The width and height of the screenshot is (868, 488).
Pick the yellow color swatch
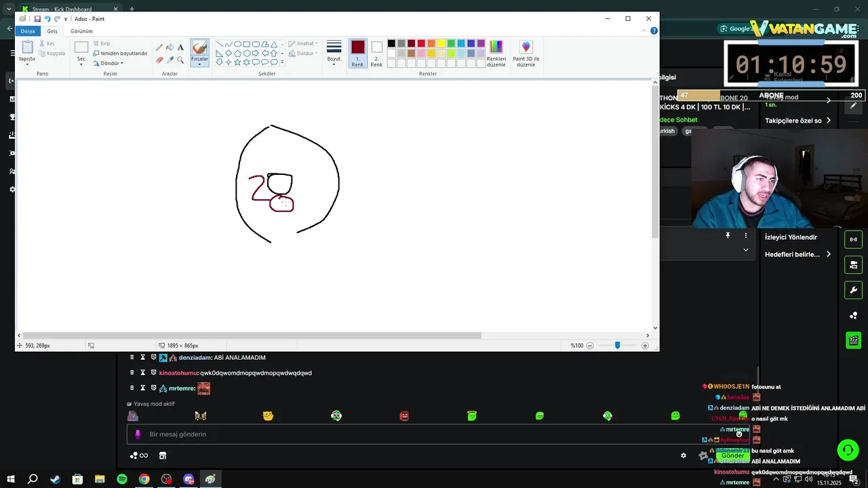pos(441,43)
